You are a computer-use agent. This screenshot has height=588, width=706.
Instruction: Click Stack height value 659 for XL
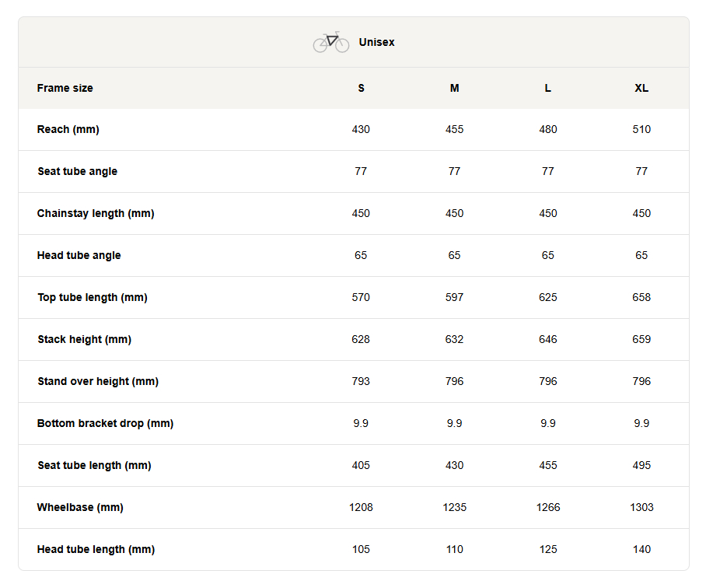click(x=641, y=339)
